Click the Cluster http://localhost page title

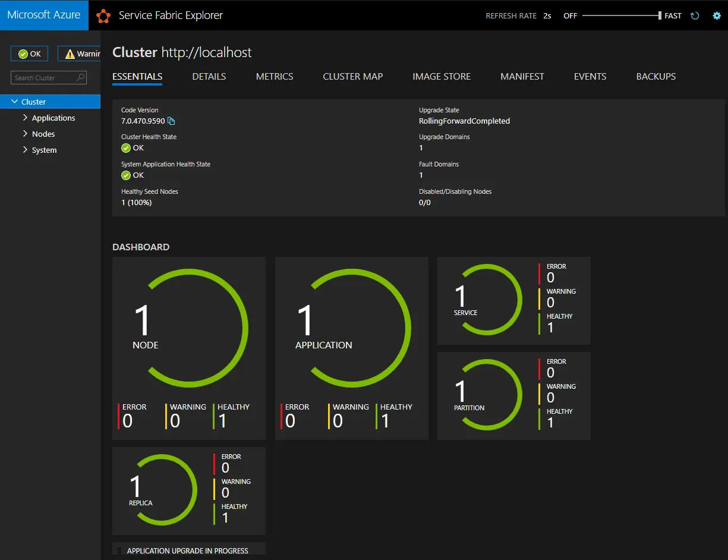point(182,52)
